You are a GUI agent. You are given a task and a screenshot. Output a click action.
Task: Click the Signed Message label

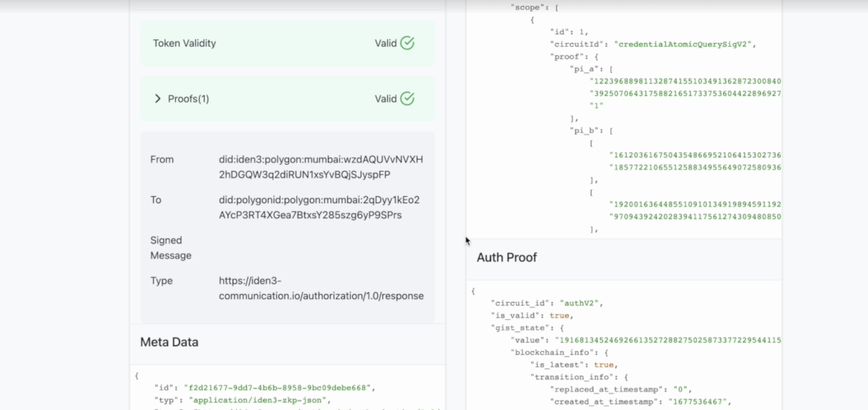point(171,248)
